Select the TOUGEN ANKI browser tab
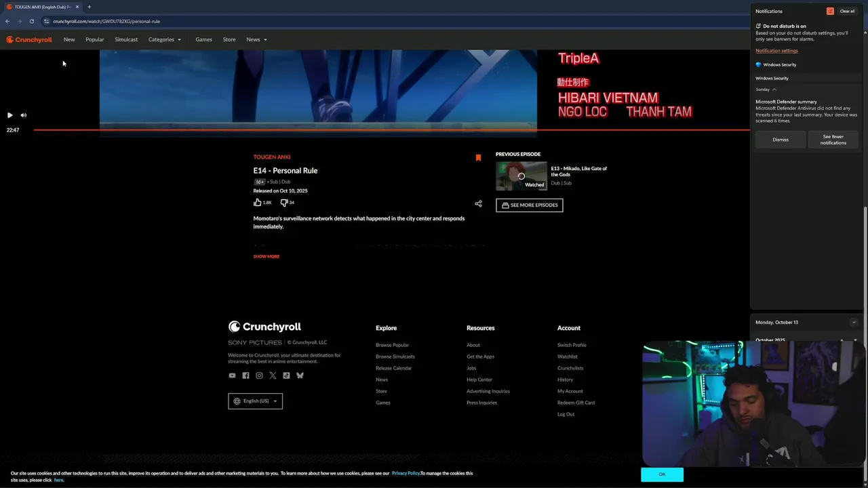Image resolution: width=868 pixels, height=488 pixels. [x=42, y=7]
